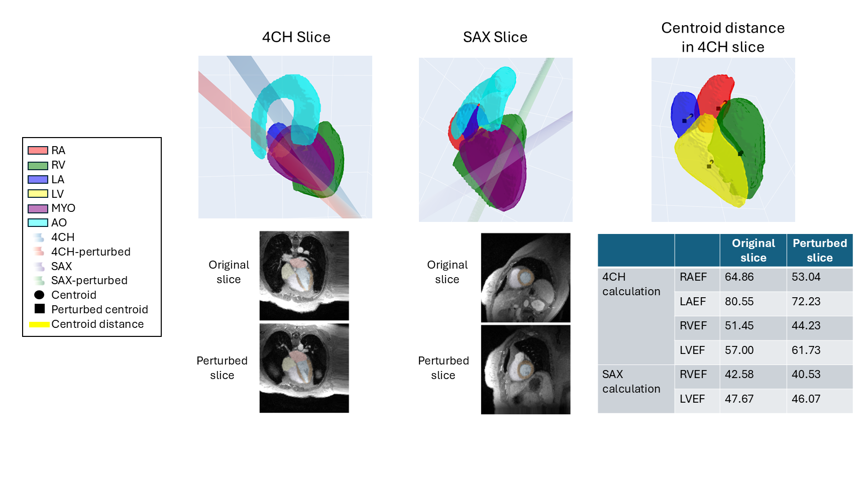Open the original 4CH slice MRI thumbnail
Viewport: 868px width, 482px height.
[304, 276]
